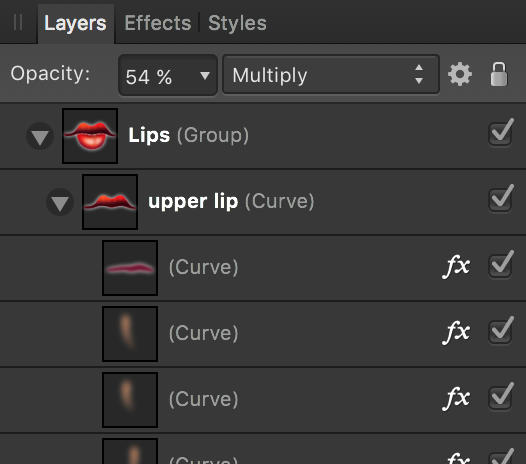Open blend options gear icon

point(460,74)
